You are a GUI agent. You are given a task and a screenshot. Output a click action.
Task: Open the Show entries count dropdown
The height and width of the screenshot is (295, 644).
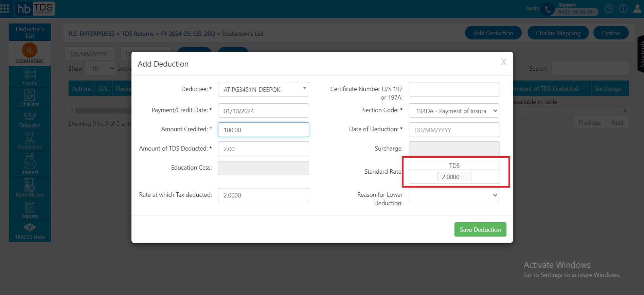(x=100, y=69)
